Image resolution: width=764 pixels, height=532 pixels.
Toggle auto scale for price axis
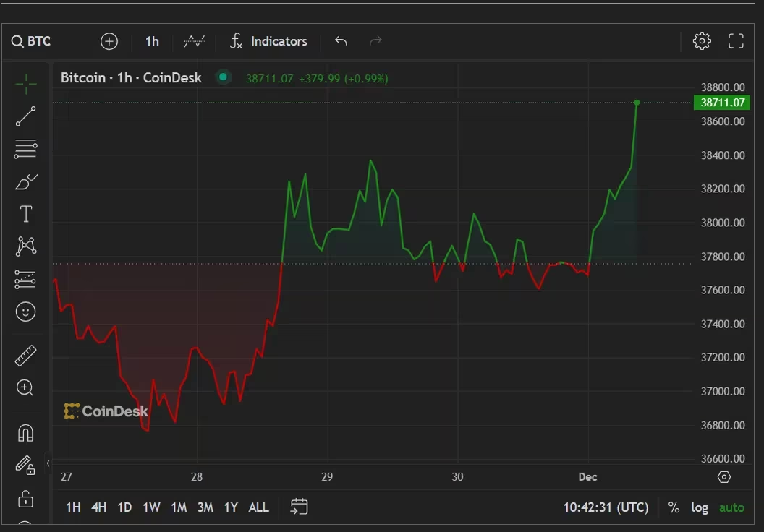point(731,507)
